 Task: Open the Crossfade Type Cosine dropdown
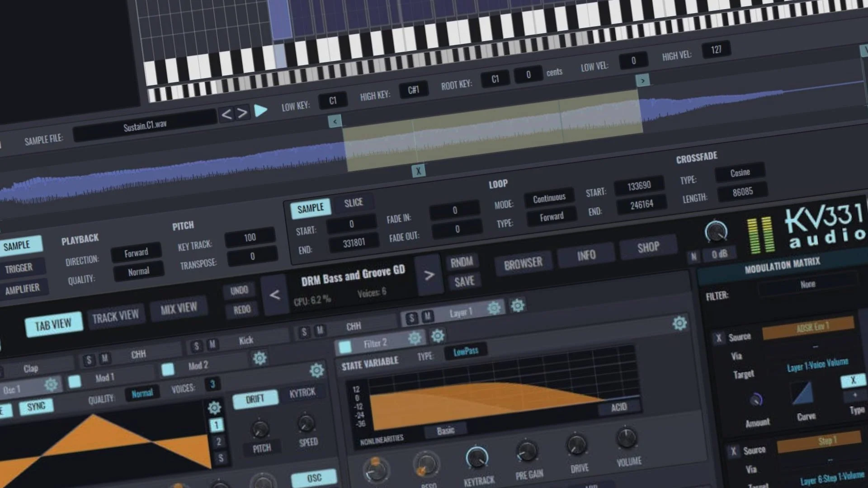pyautogui.click(x=740, y=173)
